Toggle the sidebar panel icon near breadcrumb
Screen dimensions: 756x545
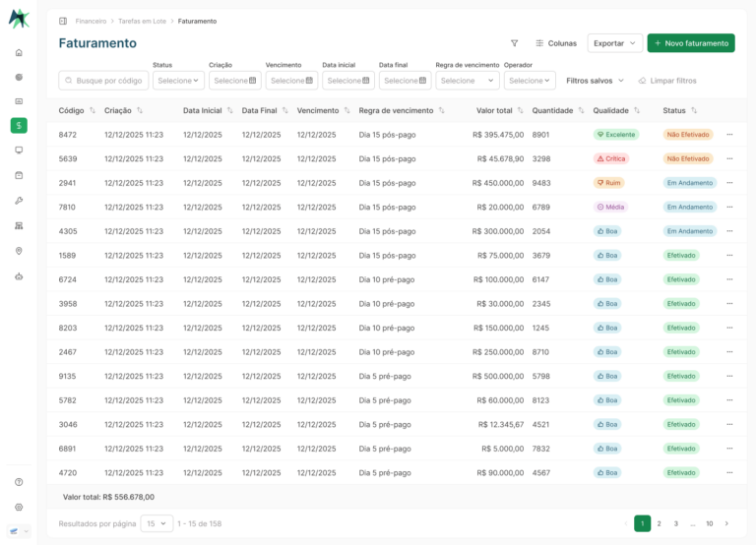(x=63, y=22)
